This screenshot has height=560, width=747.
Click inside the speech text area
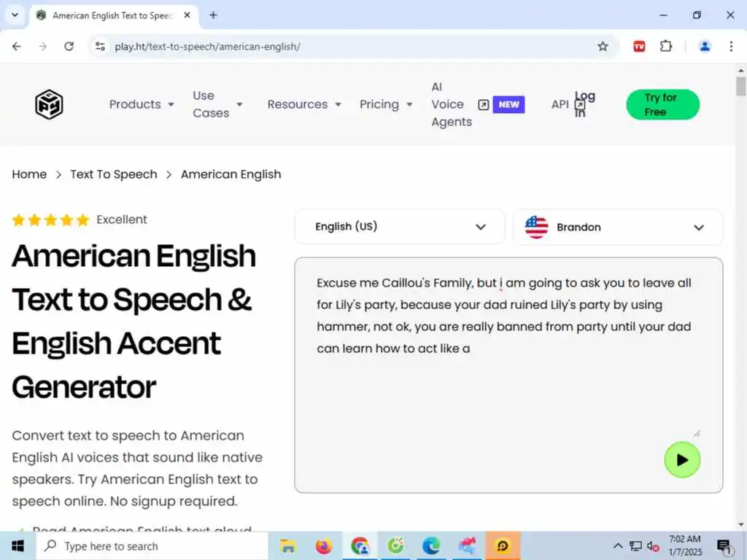point(508,375)
